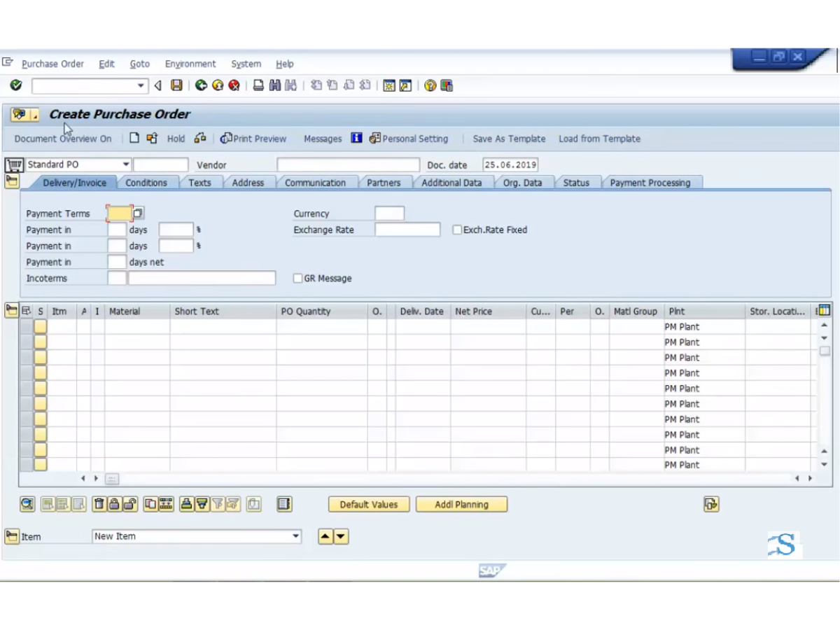
Task: Click the Copy item icon
Action: pyautogui.click(x=150, y=504)
